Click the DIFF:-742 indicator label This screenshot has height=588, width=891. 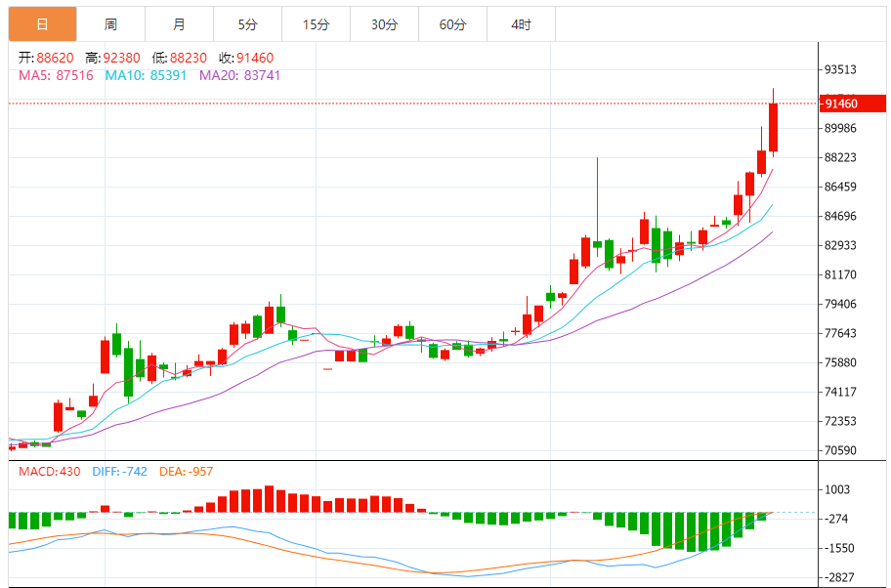pos(120,472)
